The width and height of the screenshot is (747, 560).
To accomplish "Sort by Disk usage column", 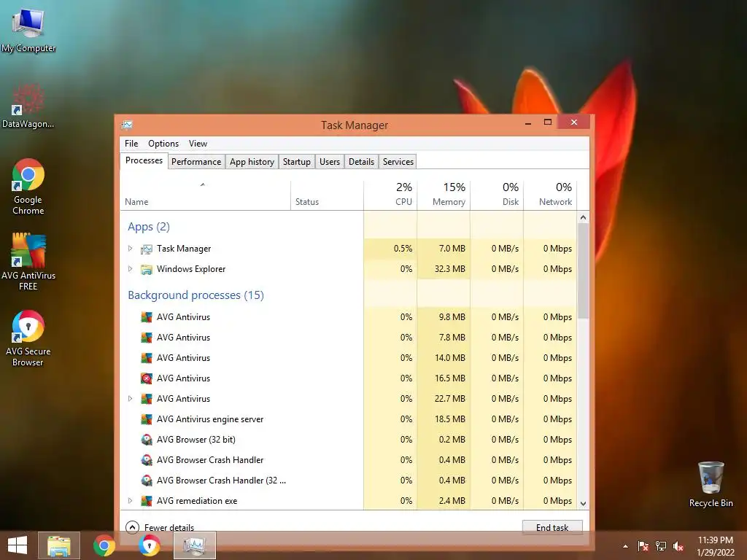I will (x=498, y=195).
